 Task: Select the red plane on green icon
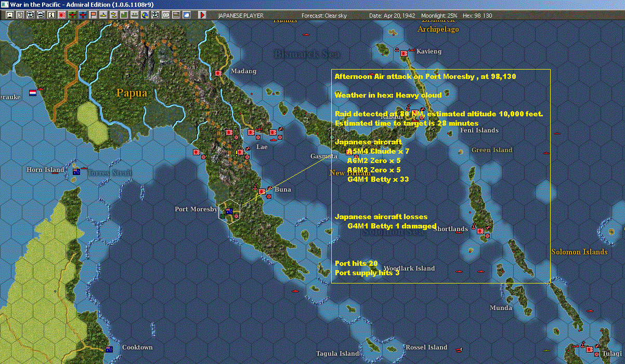(x=72, y=15)
